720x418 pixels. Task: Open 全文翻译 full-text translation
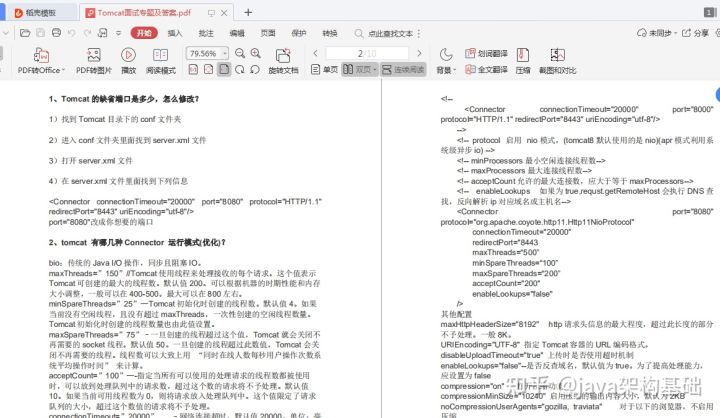click(487, 69)
